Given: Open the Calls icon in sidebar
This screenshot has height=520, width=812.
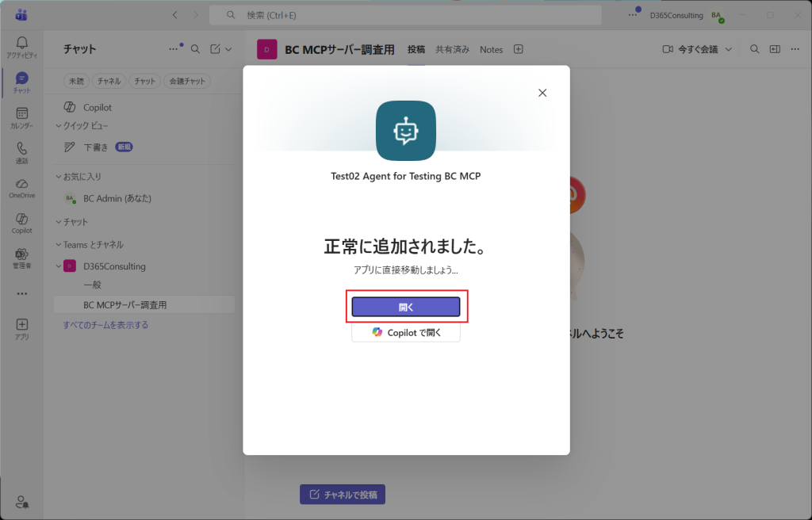Looking at the screenshot, I should point(21,152).
